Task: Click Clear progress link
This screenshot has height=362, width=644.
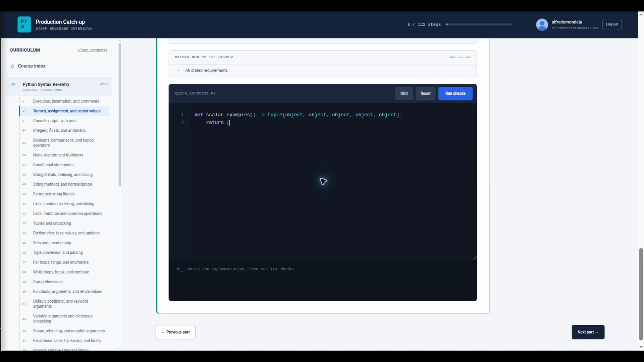Action: pyautogui.click(x=93, y=50)
